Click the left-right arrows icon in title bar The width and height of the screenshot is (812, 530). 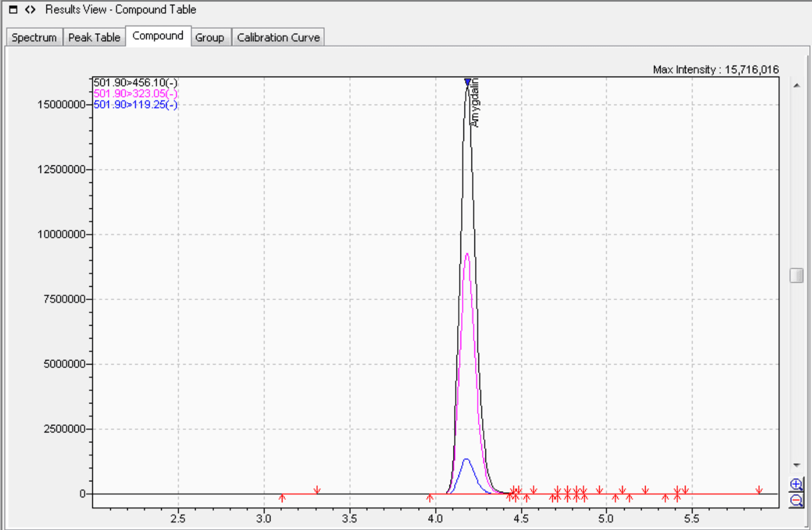(30, 10)
